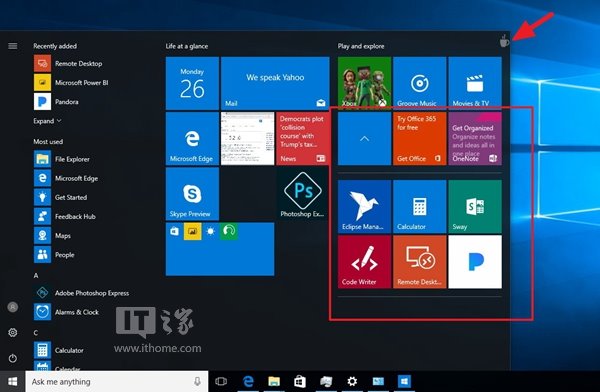Open the Eclipse Manager tile

click(x=364, y=206)
